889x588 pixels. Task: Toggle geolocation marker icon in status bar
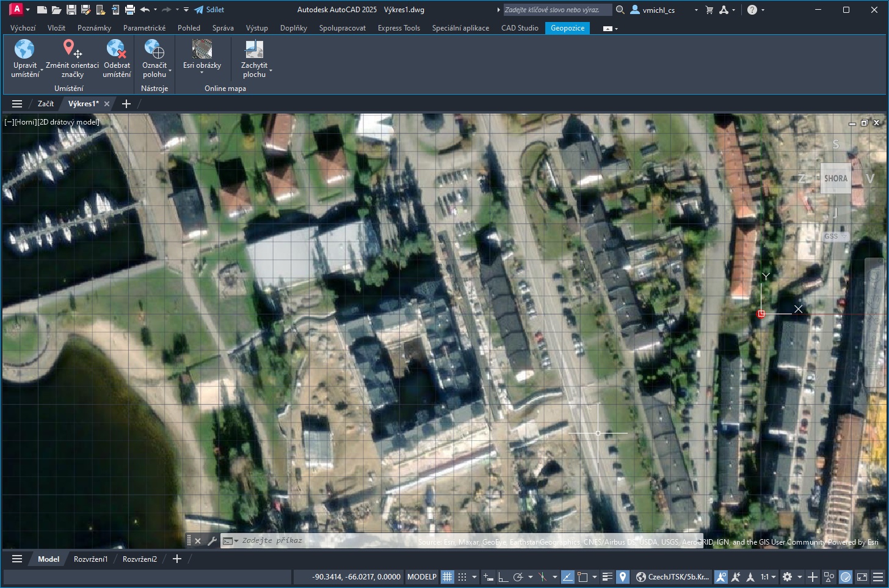coord(622,577)
